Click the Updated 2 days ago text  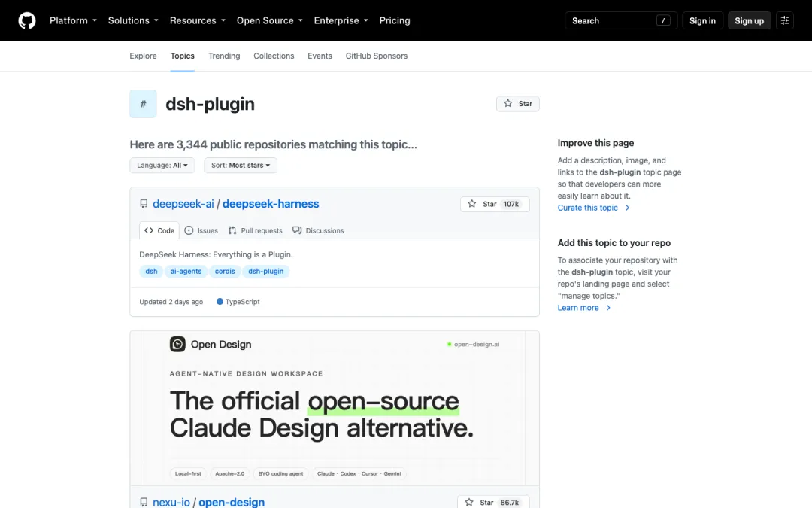tap(171, 302)
